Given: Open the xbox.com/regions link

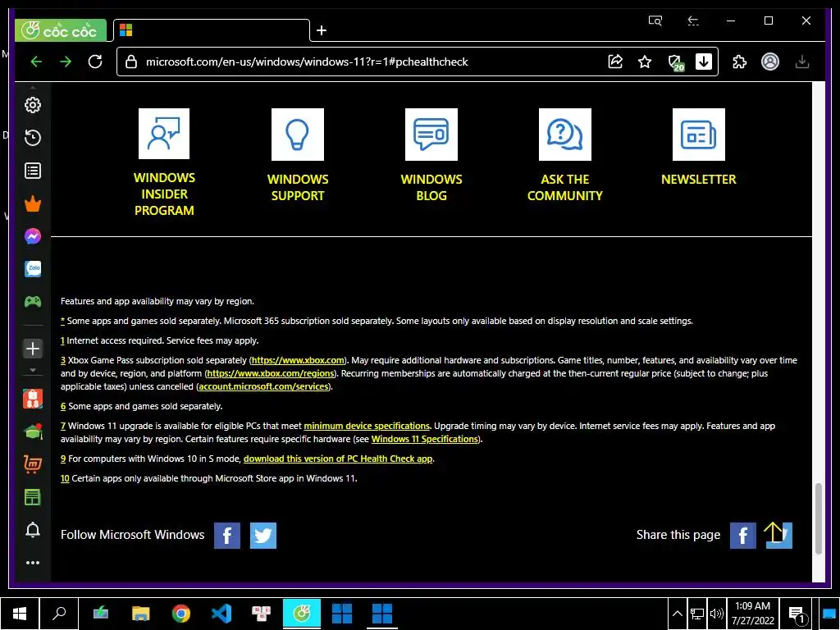Looking at the screenshot, I should (271, 373).
